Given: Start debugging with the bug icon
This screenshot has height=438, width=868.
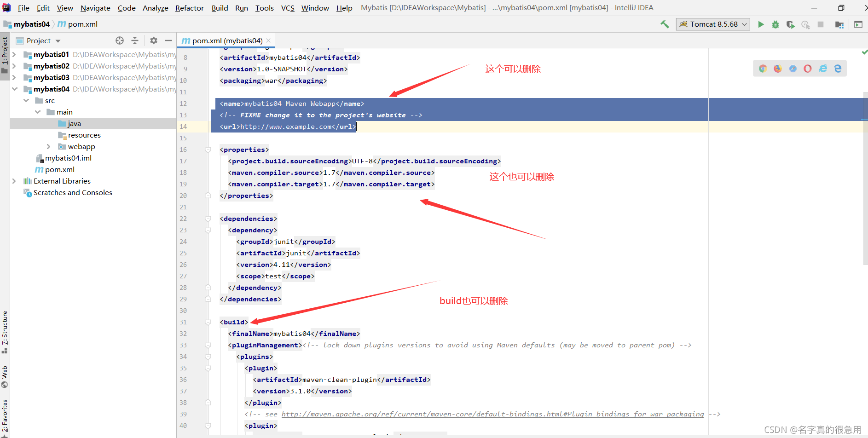Looking at the screenshot, I should point(775,24).
